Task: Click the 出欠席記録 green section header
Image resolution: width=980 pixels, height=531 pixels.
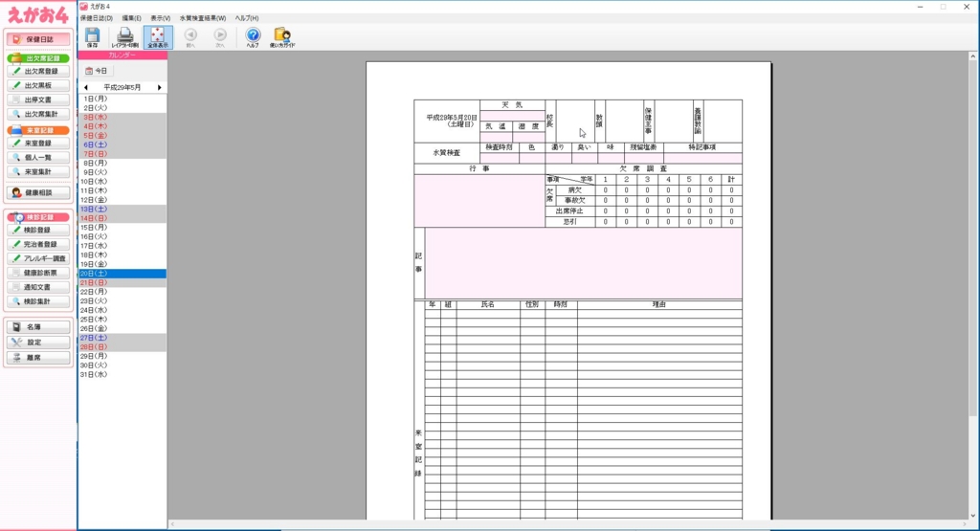Action: coord(38,58)
